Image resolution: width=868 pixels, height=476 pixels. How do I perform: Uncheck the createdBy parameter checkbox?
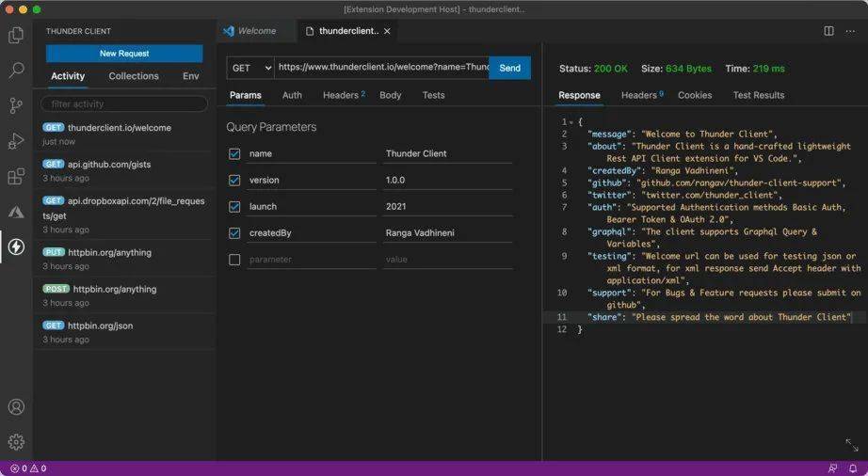pyautogui.click(x=234, y=233)
